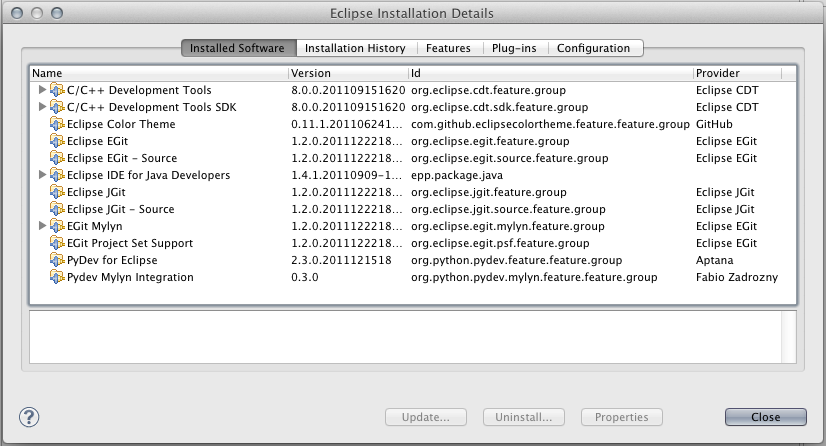The width and height of the screenshot is (826, 446).
Task: Expand the EGit Mylyn tree node
Action: tap(42, 226)
